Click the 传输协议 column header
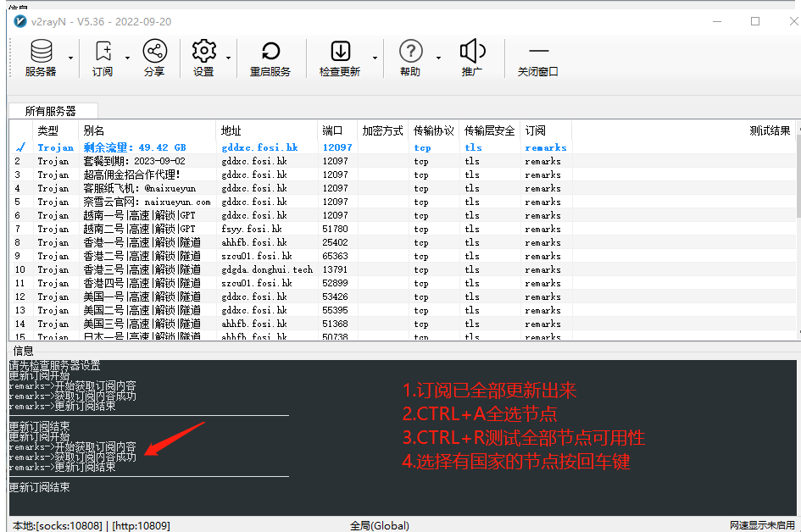The width and height of the screenshot is (801, 532). tap(434, 130)
